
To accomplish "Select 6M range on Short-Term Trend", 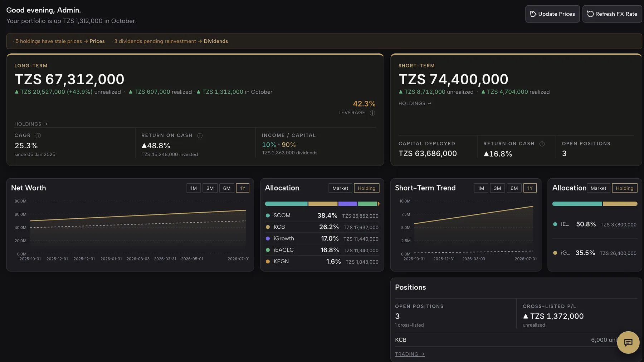I will click(514, 188).
